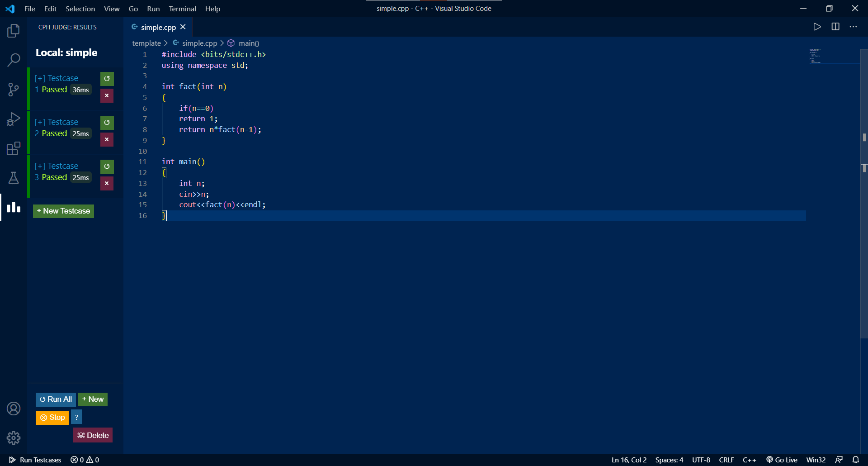Run the code with play icon
The image size is (868, 466).
click(x=817, y=27)
